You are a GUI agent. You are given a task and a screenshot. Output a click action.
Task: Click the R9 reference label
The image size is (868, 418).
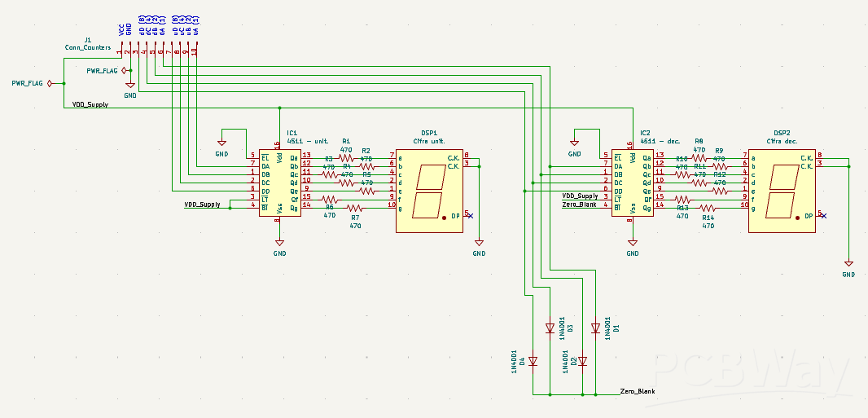tap(718, 151)
